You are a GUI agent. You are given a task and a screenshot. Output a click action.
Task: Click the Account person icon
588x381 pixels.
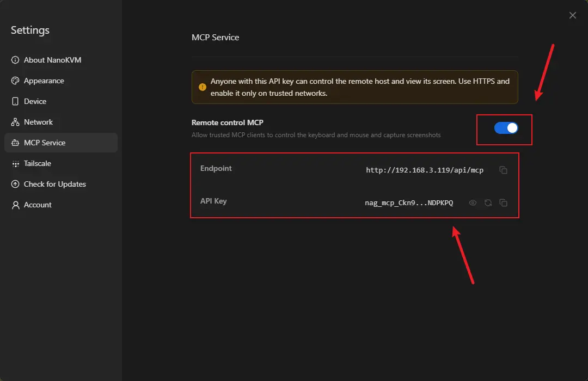[15, 205]
